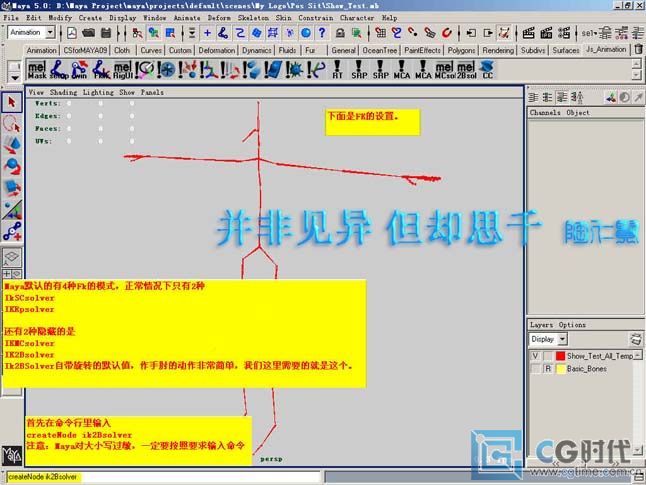
Task: Run the RT shelf script
Action: (337, 70)
